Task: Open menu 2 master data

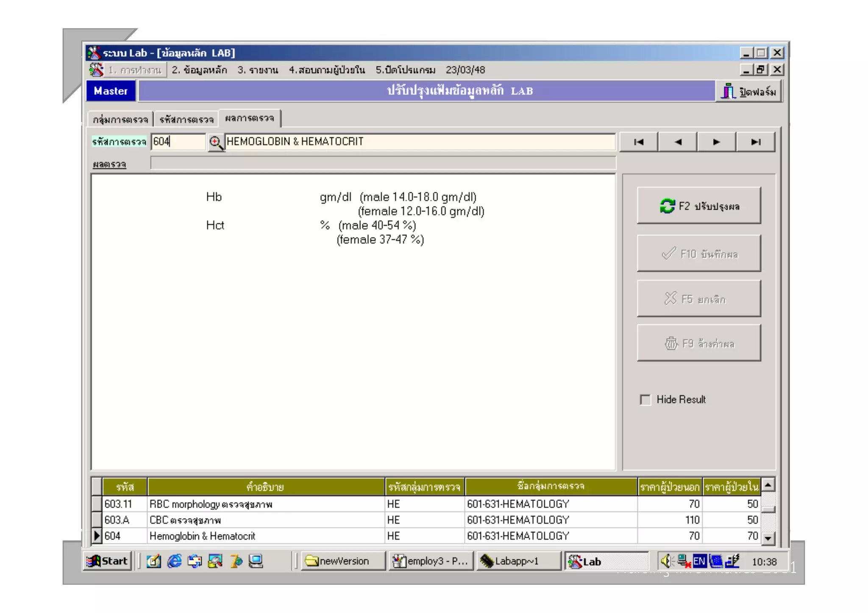Action: coord(199,70)
